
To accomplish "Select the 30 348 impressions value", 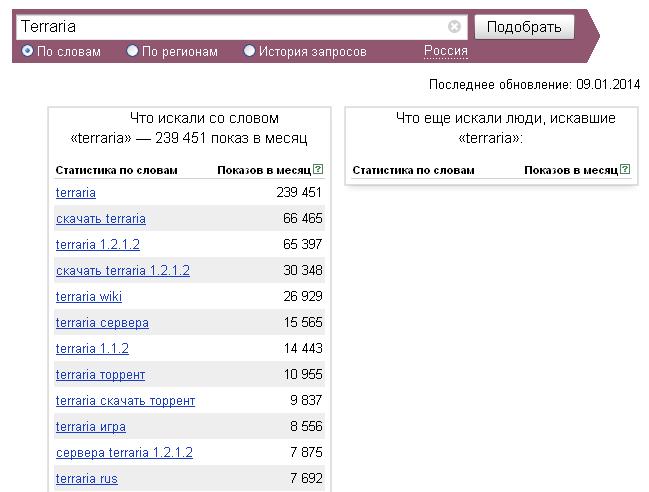I will click(303, 271).
